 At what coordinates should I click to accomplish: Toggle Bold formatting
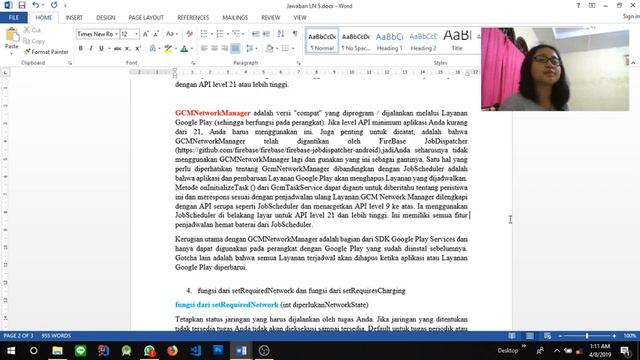coord(80,48)
